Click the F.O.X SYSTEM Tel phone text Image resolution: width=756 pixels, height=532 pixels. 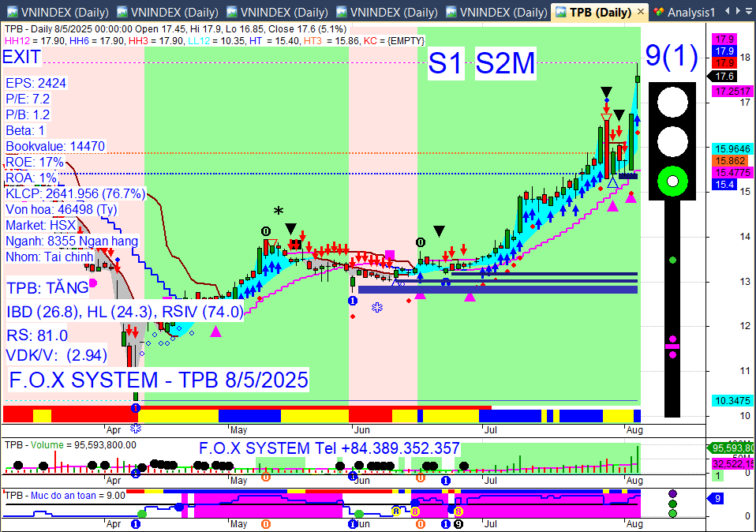point(329,448)
